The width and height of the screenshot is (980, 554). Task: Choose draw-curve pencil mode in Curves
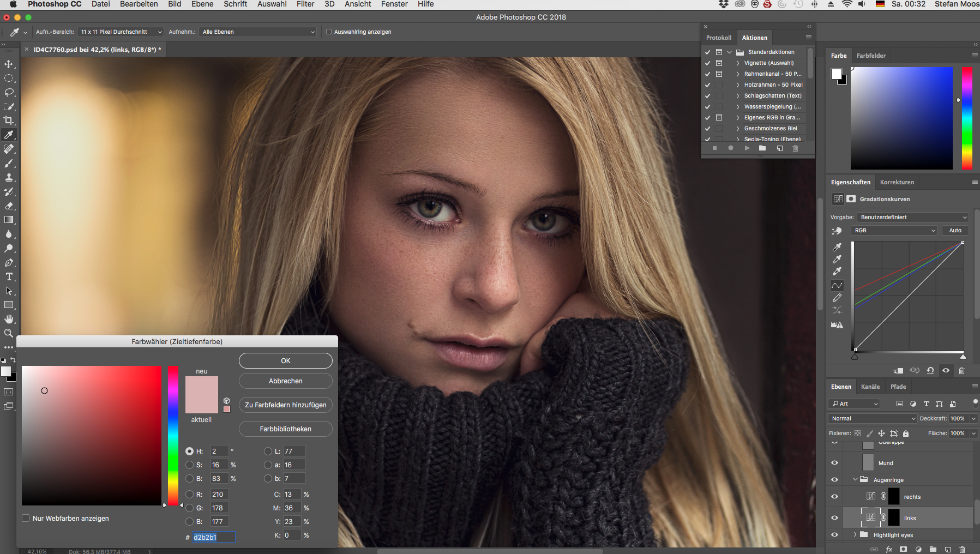837,298
